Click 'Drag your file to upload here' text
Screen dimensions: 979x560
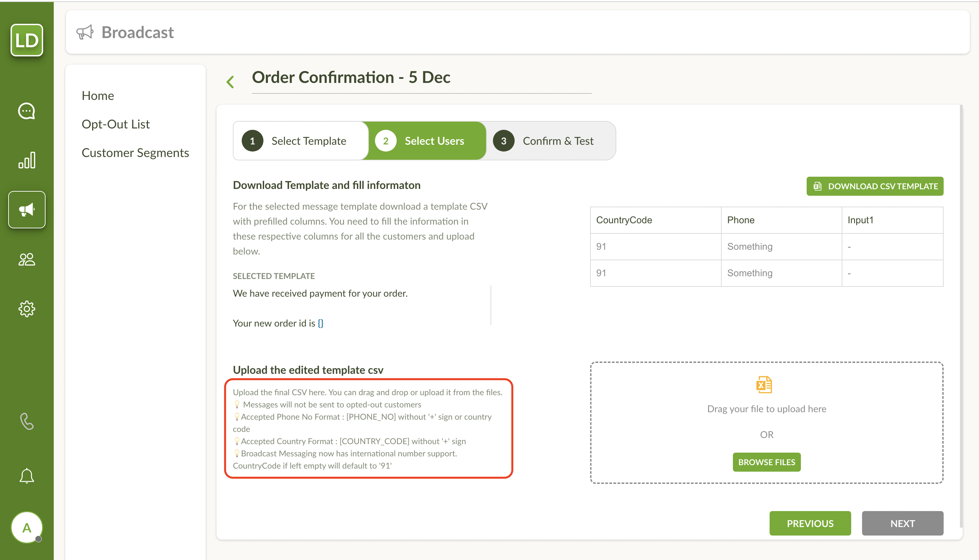coord(767,408)
